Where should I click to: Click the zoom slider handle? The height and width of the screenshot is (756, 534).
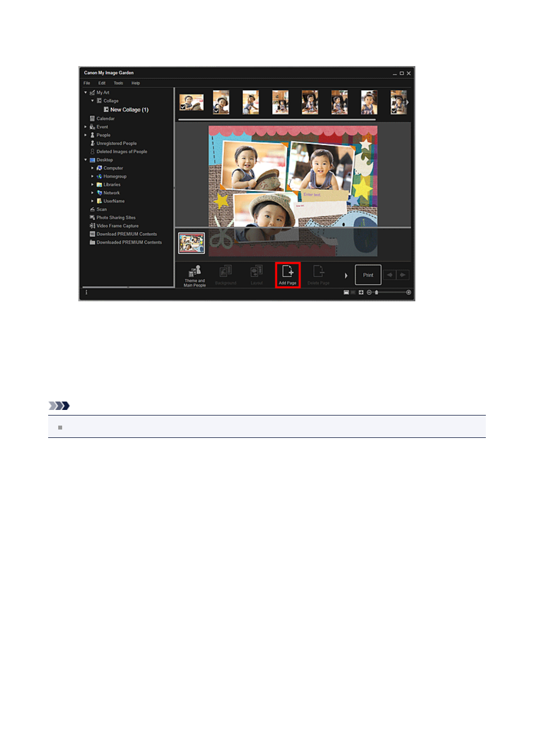376,292
